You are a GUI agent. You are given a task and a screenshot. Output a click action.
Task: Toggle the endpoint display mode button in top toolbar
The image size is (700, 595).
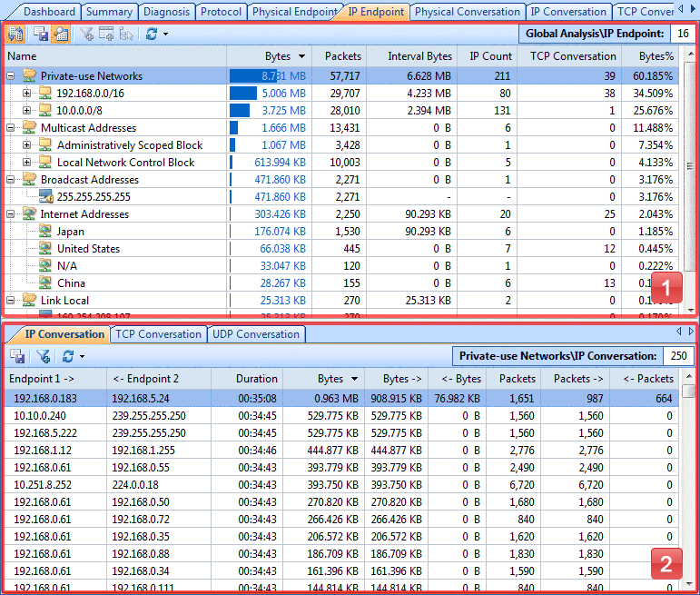61,34
